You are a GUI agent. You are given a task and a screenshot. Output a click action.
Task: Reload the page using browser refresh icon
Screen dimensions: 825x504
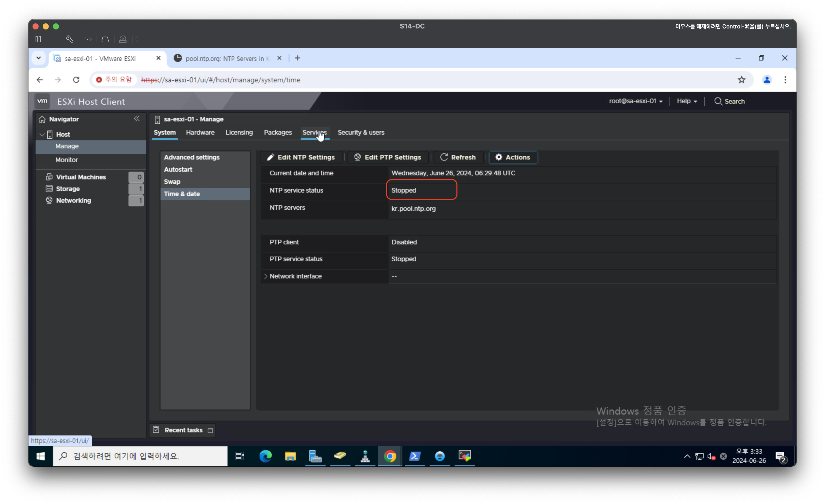point(76,80)
